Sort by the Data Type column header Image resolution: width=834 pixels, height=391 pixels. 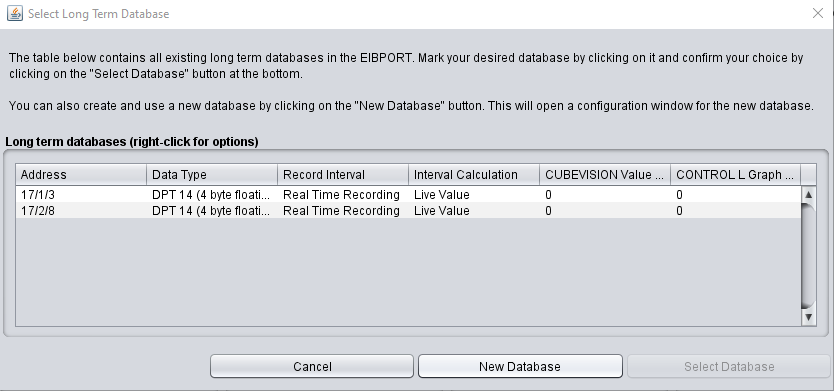(x=212, y=174)
